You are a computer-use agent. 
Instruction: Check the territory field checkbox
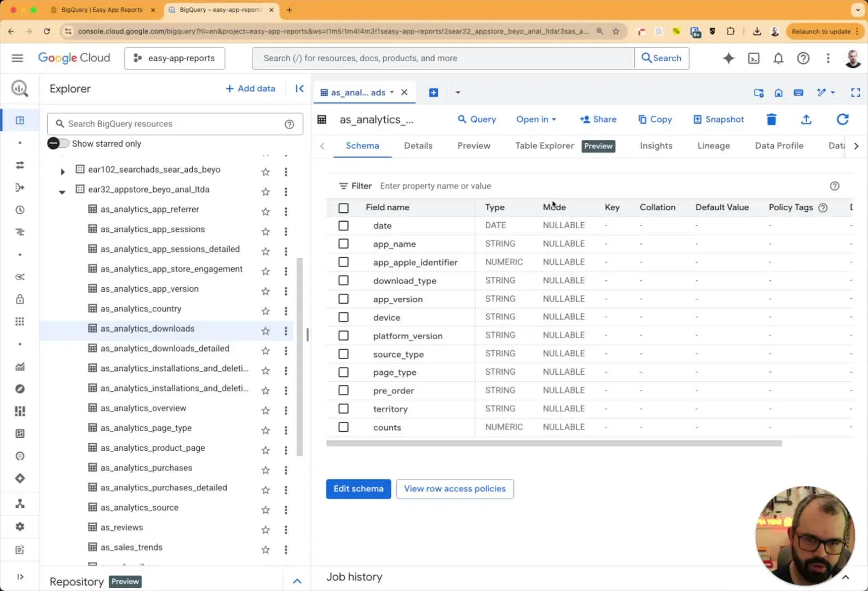point(343,408)
